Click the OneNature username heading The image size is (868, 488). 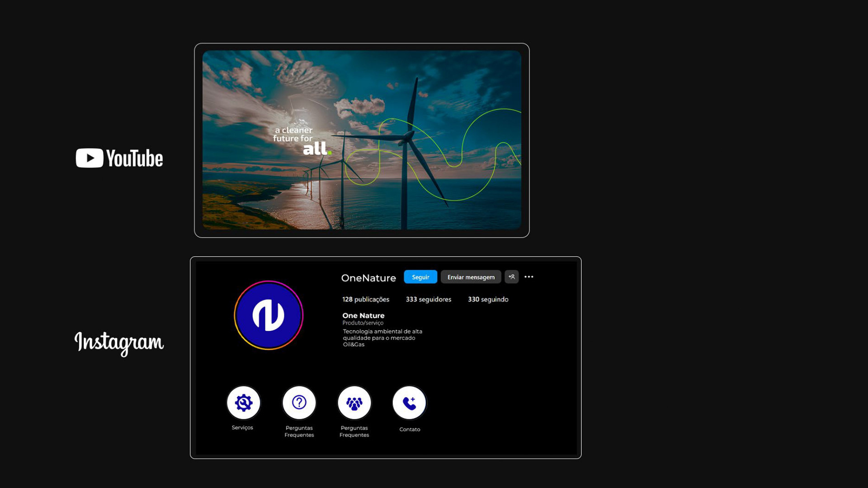tap(368, 278)
